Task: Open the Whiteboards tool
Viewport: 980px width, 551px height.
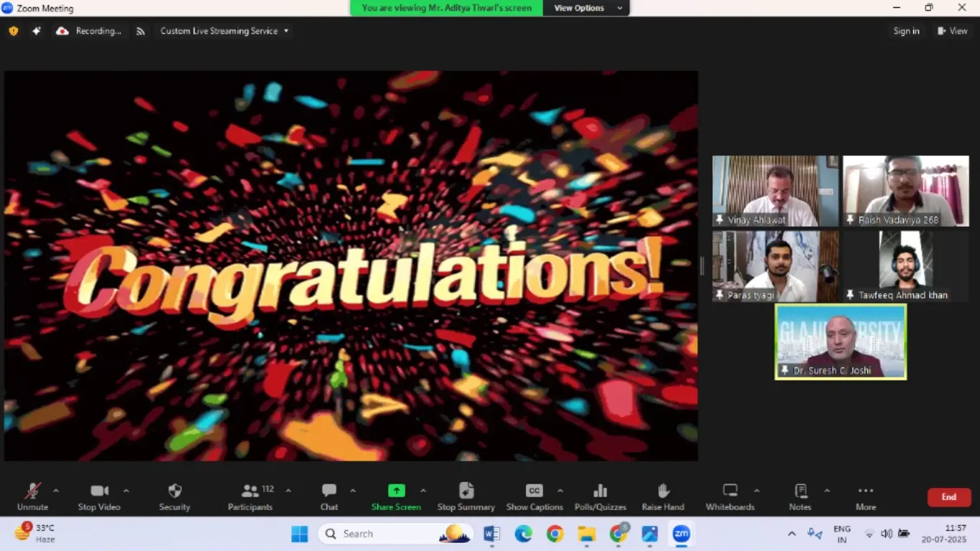Action: click(730, 491)
